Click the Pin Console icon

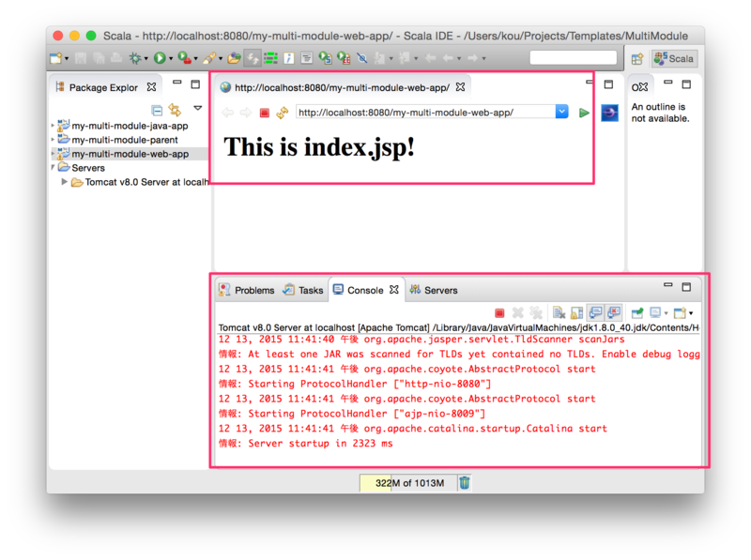pyautogui.click(x=637, y=313)
